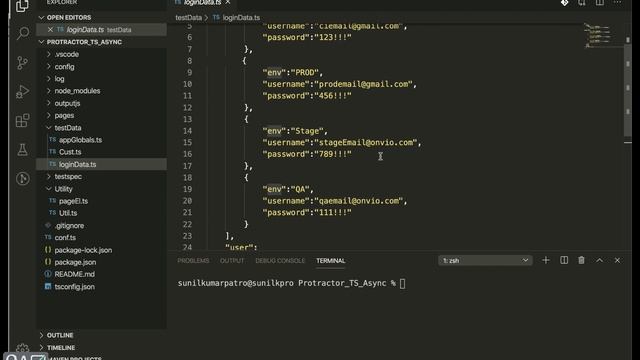
Task: Open conf.ts file in explorer
Action: click(65, 238)
